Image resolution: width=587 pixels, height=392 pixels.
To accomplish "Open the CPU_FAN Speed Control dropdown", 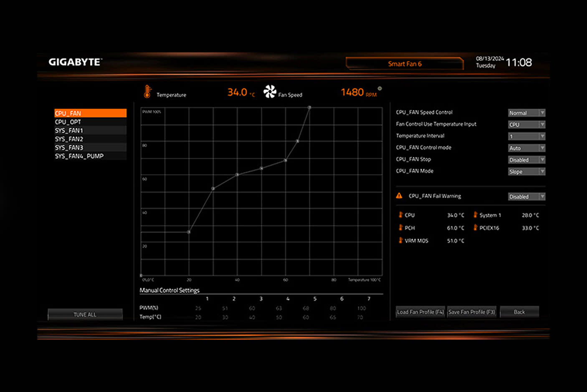I will click(x=526, y=112).
